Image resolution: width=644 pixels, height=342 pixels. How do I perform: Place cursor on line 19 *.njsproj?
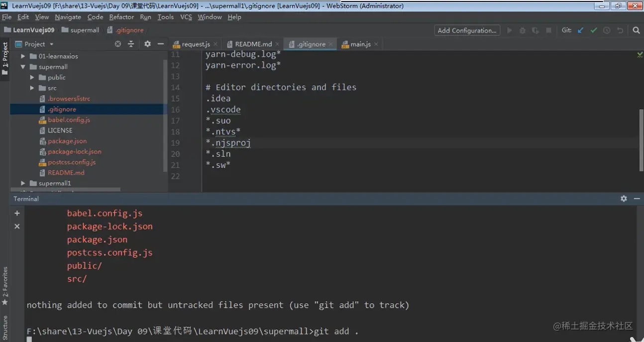point(228,143)
